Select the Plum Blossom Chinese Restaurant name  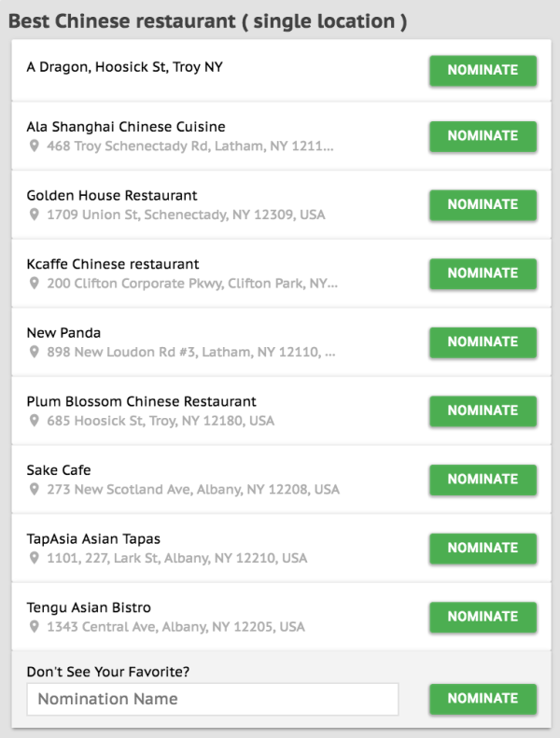tap(141, 401)
